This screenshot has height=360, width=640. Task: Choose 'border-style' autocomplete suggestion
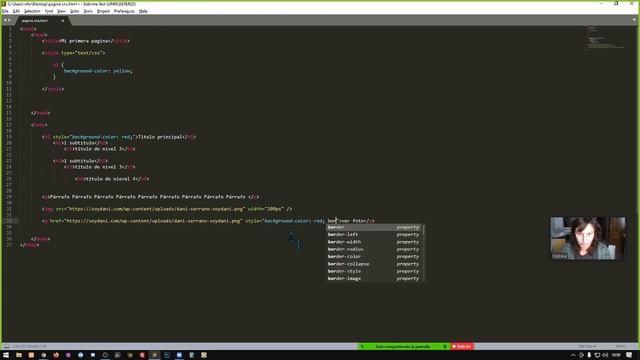click(x=374, y=271)
